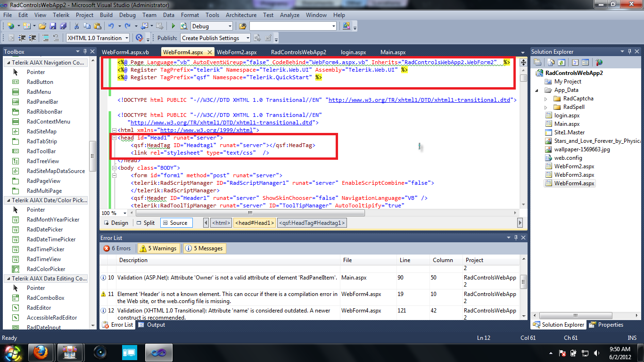
Task: Click the Decrease Indent icon
Action: pyautogui.click(x=22, y=38)
